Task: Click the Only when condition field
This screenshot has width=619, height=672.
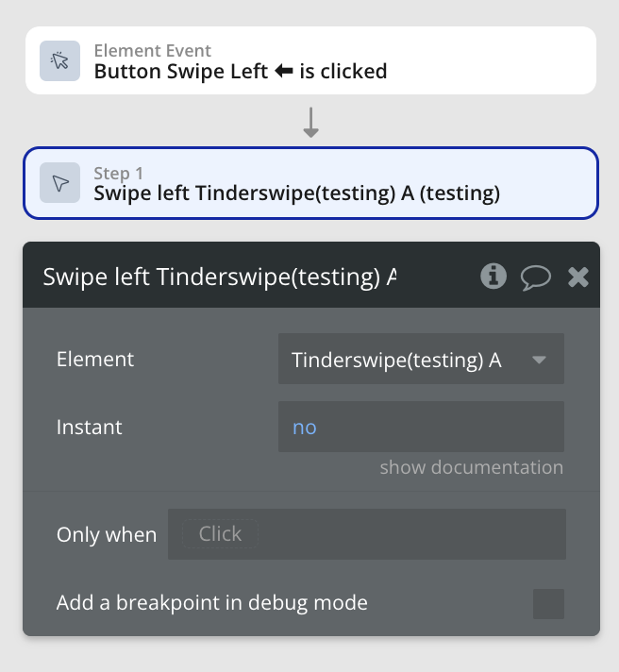Action: 366,534
